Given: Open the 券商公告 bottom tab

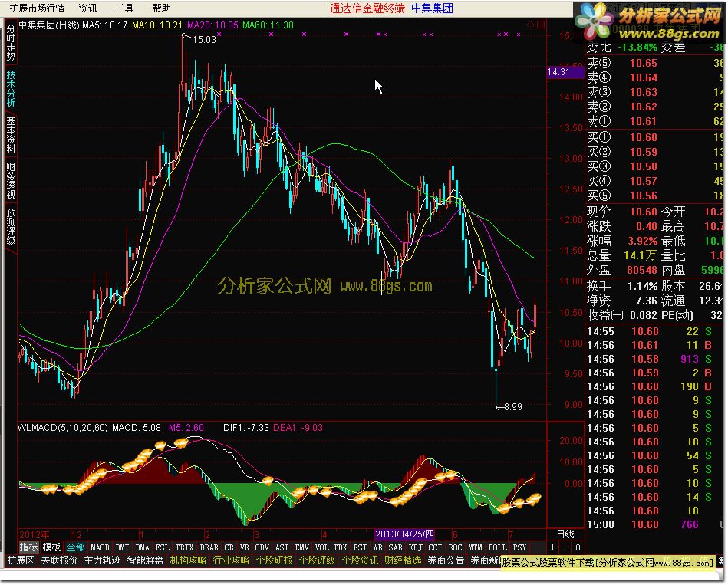Looking at the screenshot, I should [446, 560].
